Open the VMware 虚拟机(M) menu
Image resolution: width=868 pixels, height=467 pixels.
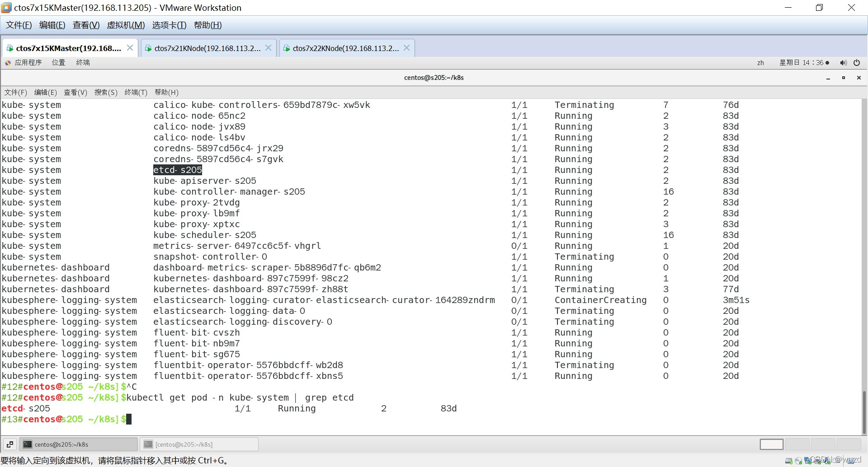click(x=126, y=25)
